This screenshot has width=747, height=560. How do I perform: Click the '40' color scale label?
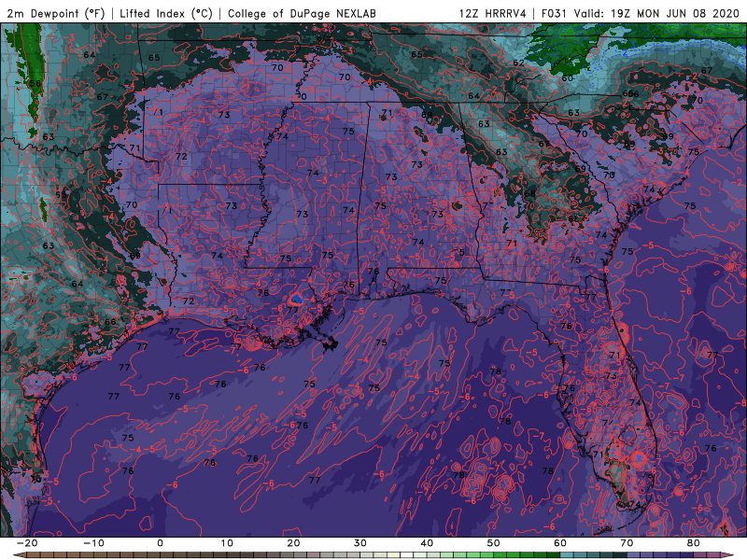(x=427, y=543)
